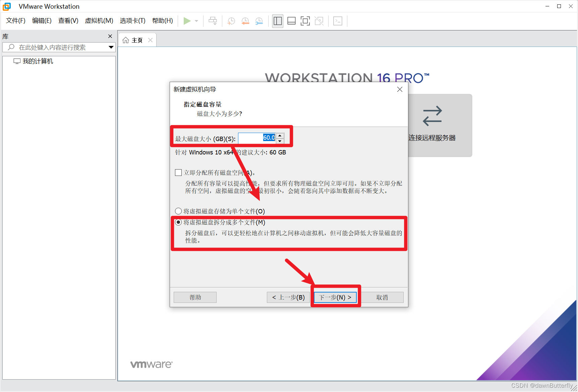Click the 下一步(N) next button
578x392 pixels.
pos(335,297)
